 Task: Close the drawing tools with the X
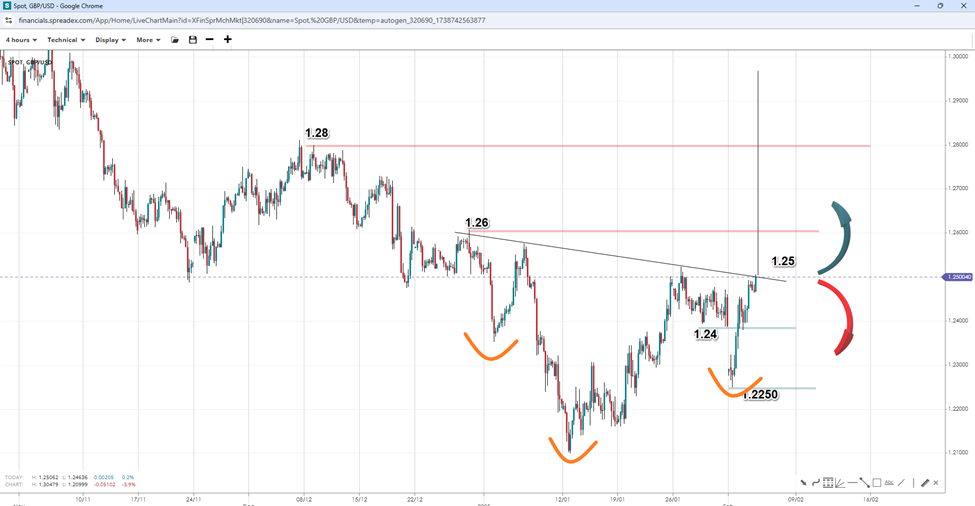[x=936, y=483]
